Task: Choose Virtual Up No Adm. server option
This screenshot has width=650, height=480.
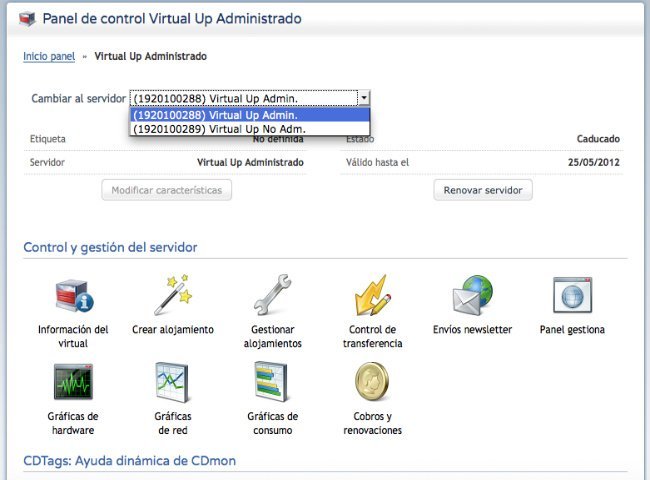Action: click(x=249, y=129)
